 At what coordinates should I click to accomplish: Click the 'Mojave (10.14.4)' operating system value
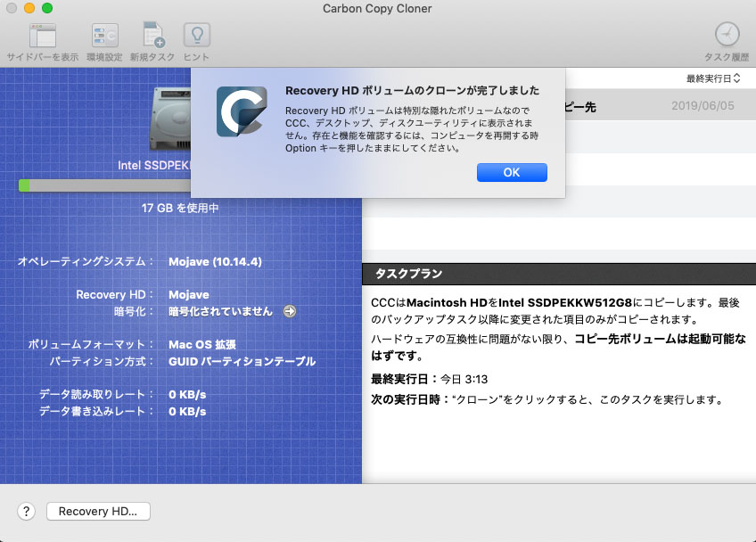[x=215, y=262]
